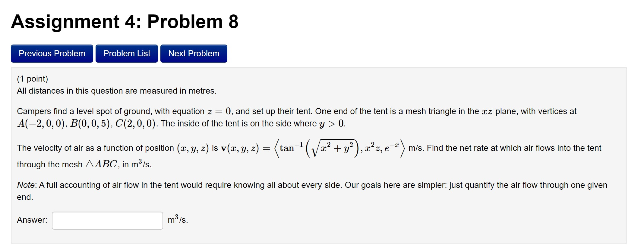
Task: Return to Problem List view
Action: 127,53
